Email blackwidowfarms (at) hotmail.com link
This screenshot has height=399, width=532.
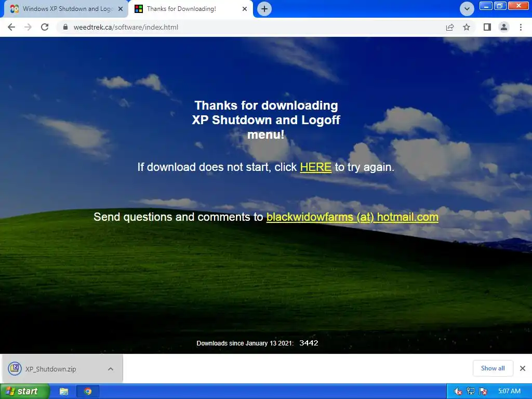point(352,217)
